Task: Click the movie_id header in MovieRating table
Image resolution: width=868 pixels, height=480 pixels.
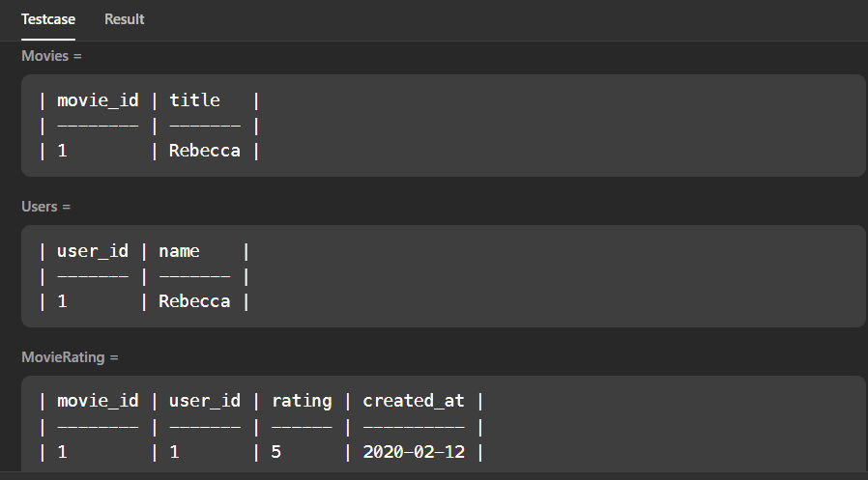Action: click(98, 401)
